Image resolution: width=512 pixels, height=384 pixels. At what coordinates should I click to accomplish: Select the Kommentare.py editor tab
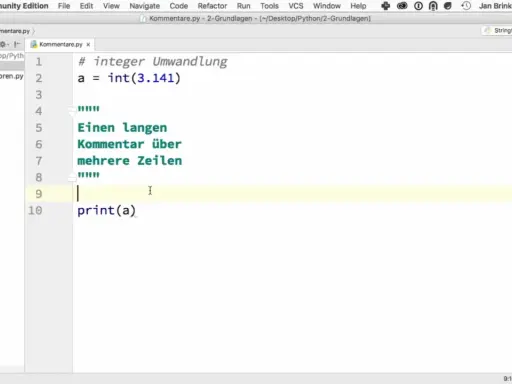tap(60, 44)
